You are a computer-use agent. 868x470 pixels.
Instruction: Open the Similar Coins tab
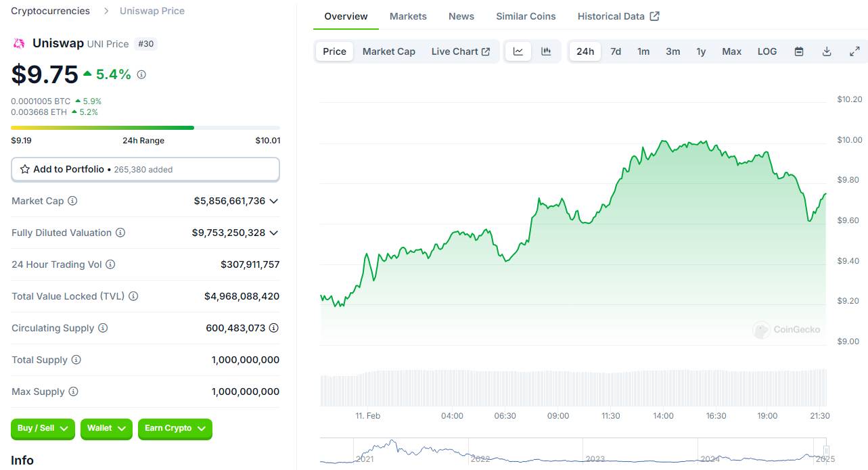coord(526,16)
